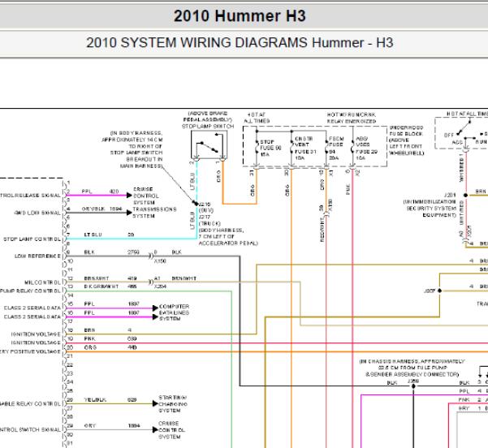Click the "7 CM LEFT OF ACCELERATOR PEDAL" note
Screen dimensions: 488x448
pyautogui.click(x=228, y=240)
